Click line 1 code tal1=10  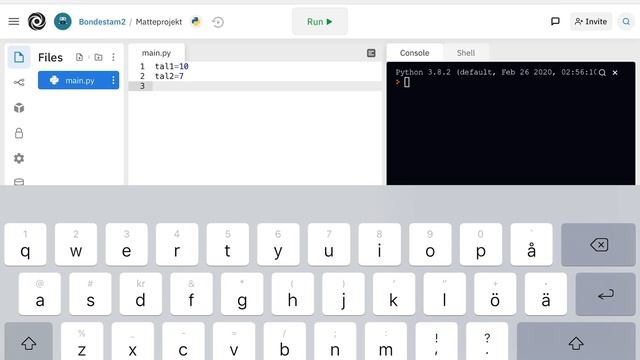point(171,66)
